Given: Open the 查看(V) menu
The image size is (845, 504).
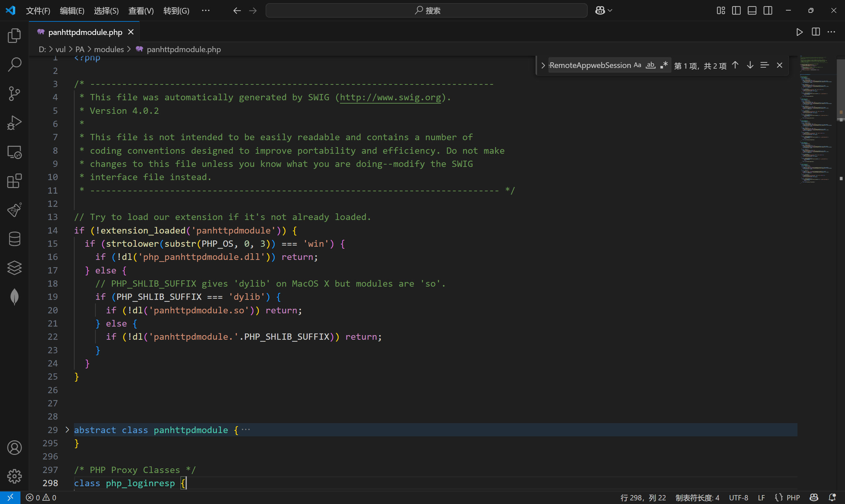Looking at the screenshot, I should pos(141,11).
